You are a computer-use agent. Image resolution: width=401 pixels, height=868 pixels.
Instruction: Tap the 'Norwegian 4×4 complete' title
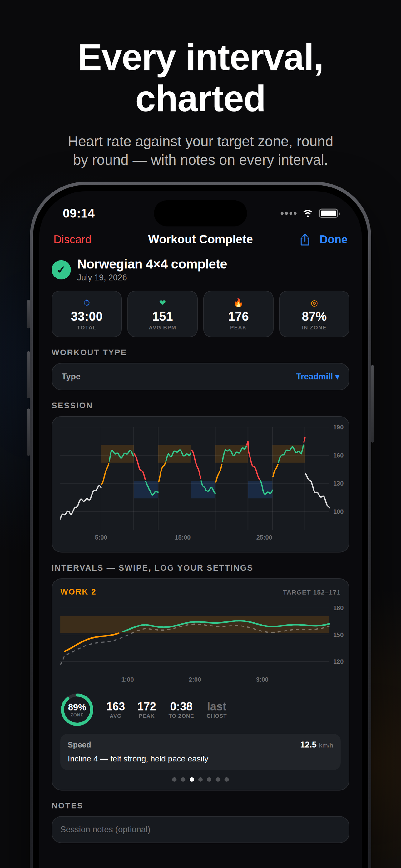click(152, 264)
